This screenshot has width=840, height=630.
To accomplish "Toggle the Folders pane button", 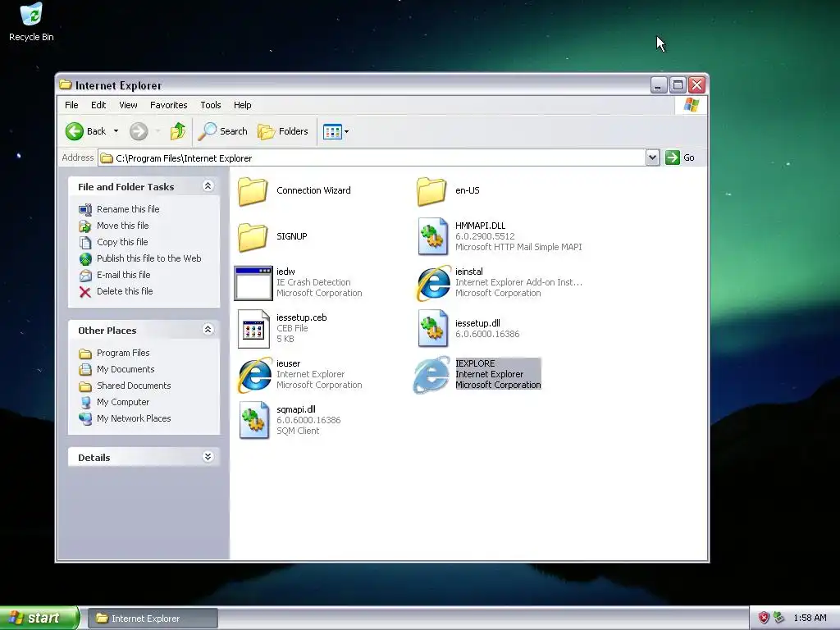I will click(x=283, y=131).
